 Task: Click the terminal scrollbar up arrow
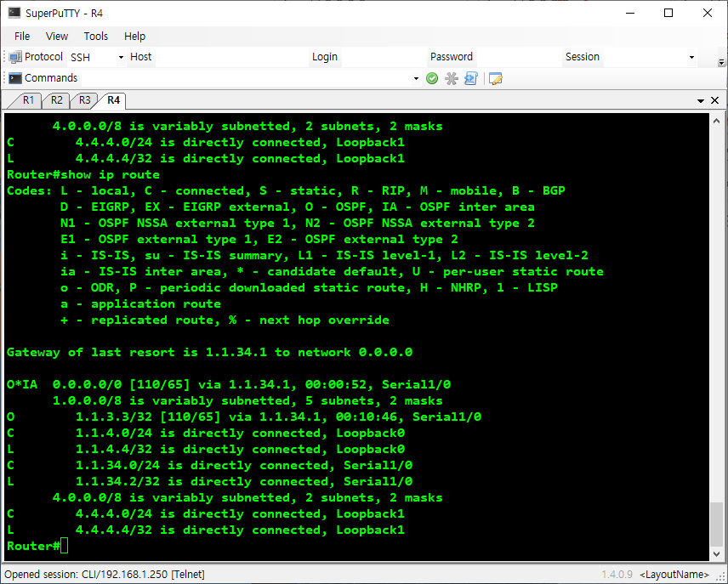[x=716, y=121]
